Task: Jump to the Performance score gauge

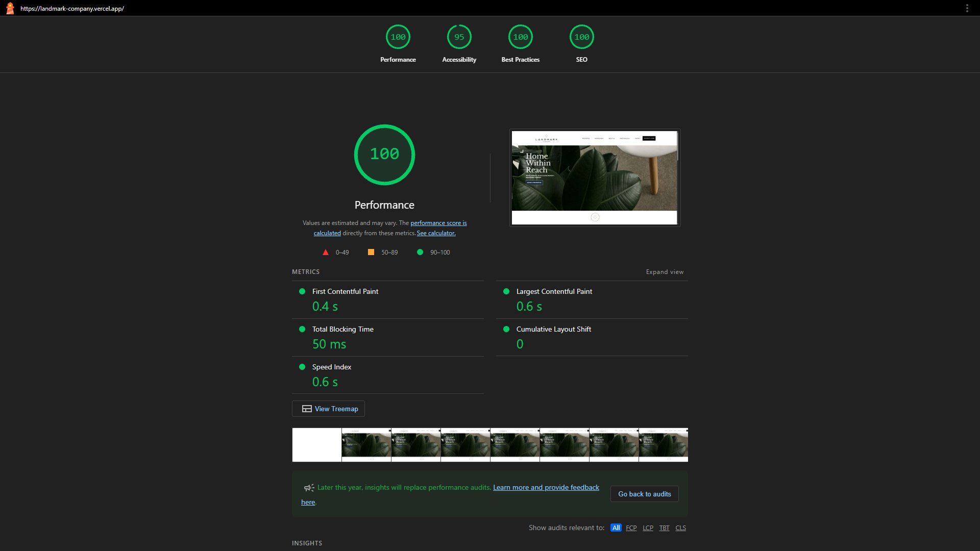Action: [398, 37]
